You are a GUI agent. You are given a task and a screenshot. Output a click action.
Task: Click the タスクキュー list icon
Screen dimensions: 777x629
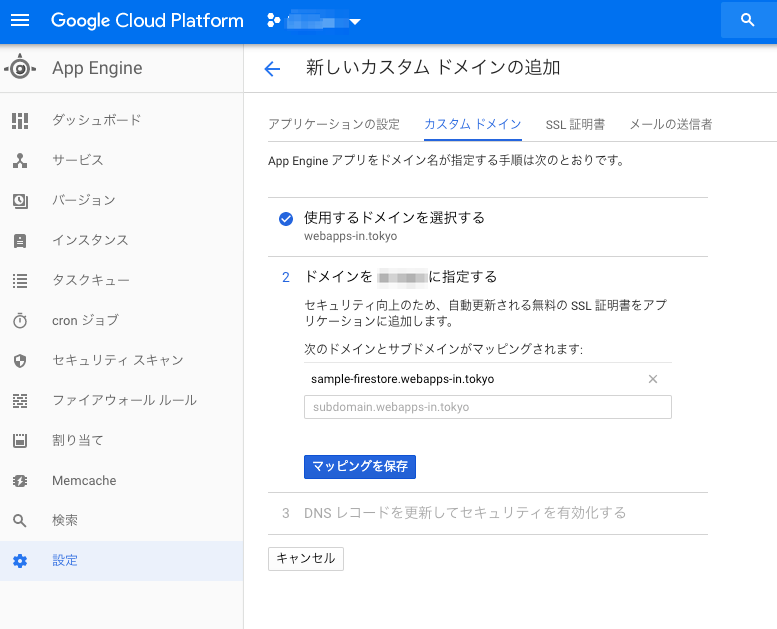20,281
